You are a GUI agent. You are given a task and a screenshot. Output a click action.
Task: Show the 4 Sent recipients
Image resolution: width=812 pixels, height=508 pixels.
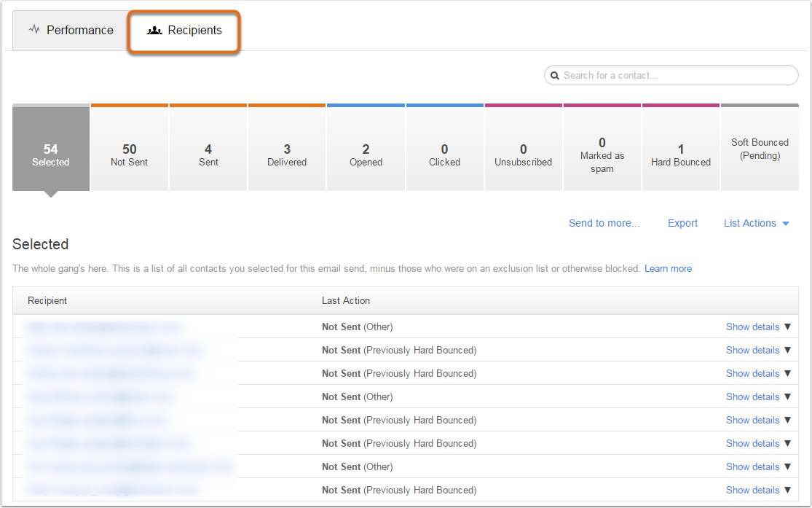coord(208,148)
